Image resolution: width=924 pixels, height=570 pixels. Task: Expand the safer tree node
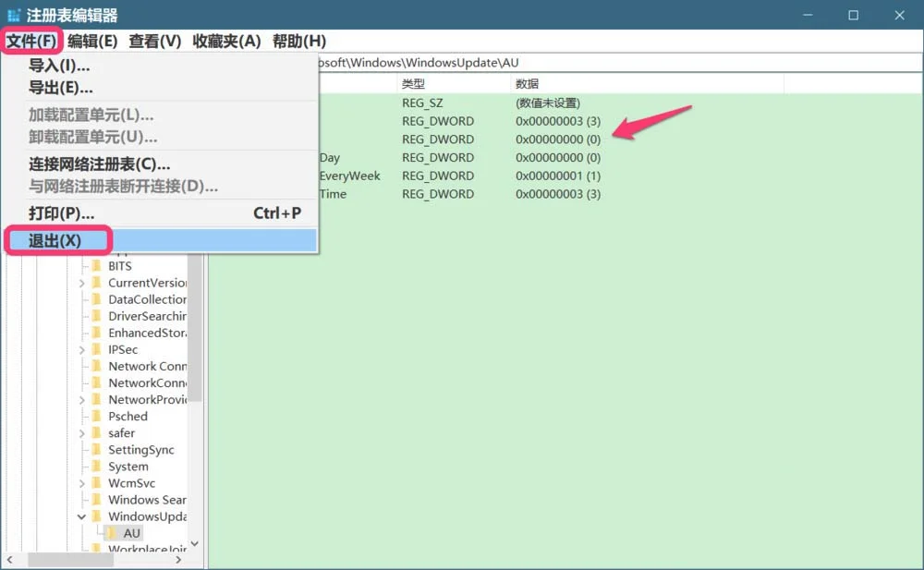82,433
